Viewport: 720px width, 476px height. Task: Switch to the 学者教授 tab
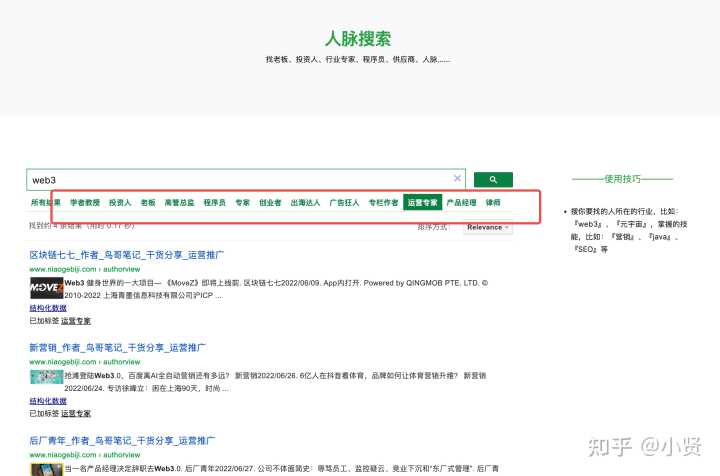pyautogui.click(x=85, y=202)
